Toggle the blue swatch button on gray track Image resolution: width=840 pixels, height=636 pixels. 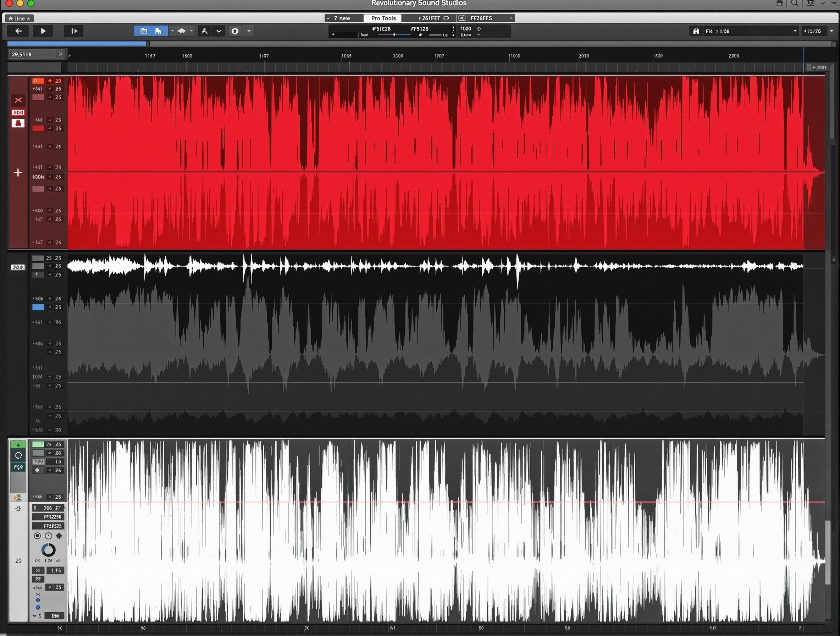click(38, 307)
